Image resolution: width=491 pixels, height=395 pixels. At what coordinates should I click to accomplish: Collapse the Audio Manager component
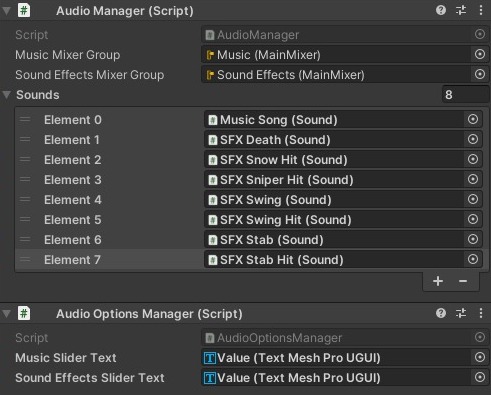pos(6,11)
